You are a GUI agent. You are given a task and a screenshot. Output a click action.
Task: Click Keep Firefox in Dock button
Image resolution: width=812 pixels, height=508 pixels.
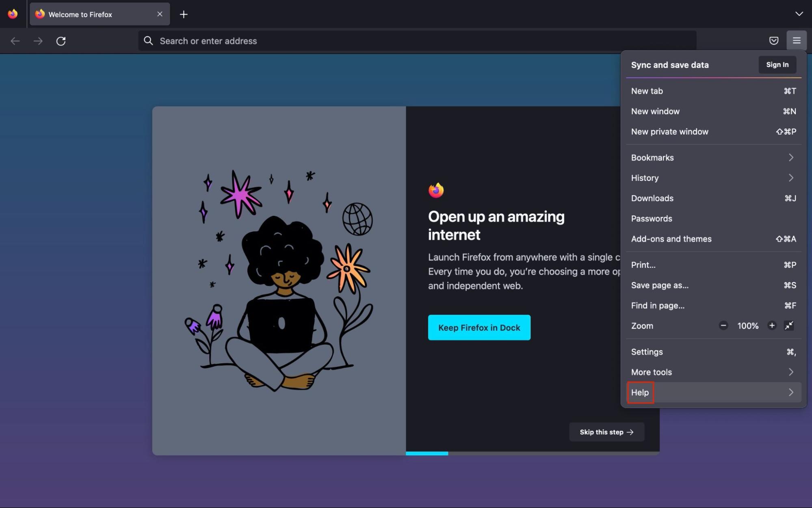pos(479,328)
